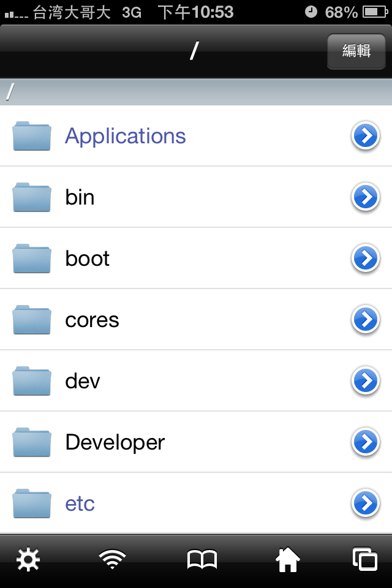Open the settings gear in bottom toolbar
Viewport: 392px width, 588px height.
pos(28,560)
